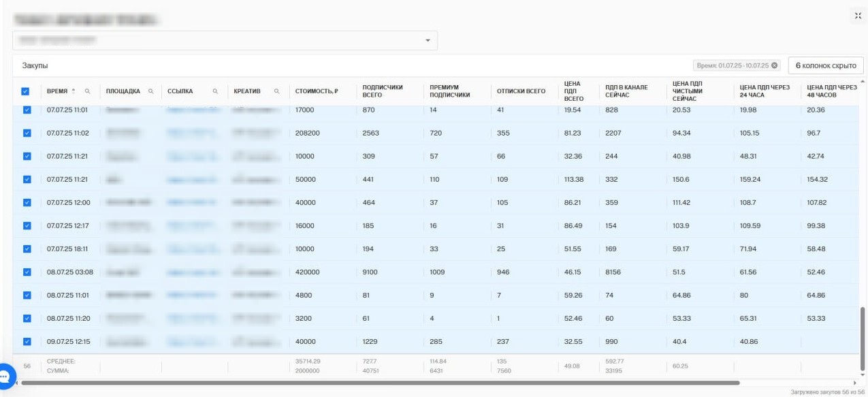
Task: Click the cost cell 17000
Action: point(304,110)
